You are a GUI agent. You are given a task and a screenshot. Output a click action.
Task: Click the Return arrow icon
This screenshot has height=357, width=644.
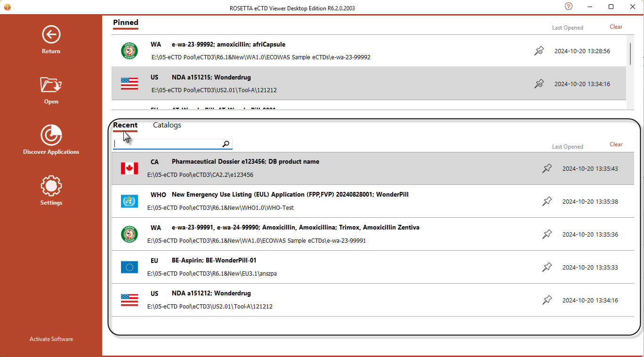51,34
